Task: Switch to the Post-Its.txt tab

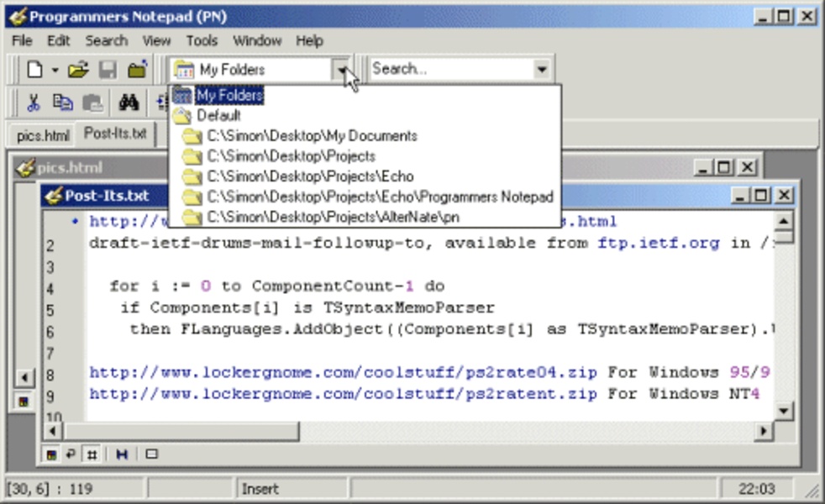Action: click(x=115, y=134)
